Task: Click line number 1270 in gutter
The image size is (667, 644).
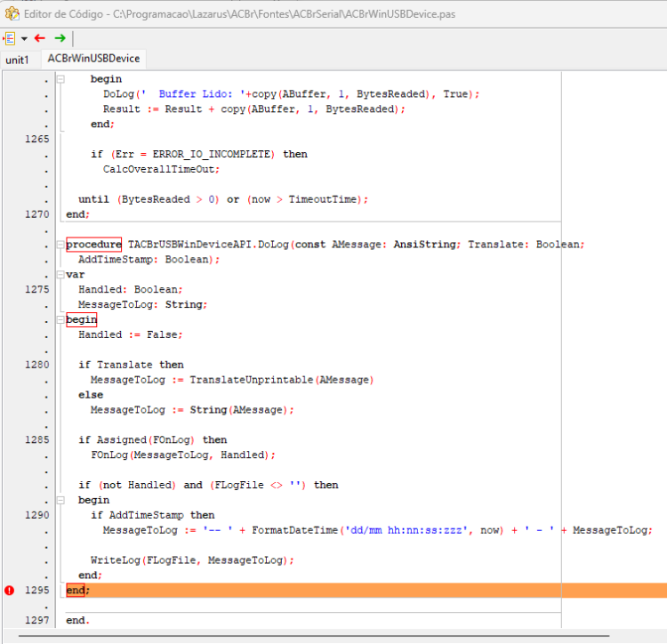Action: [x=37, y=214]
